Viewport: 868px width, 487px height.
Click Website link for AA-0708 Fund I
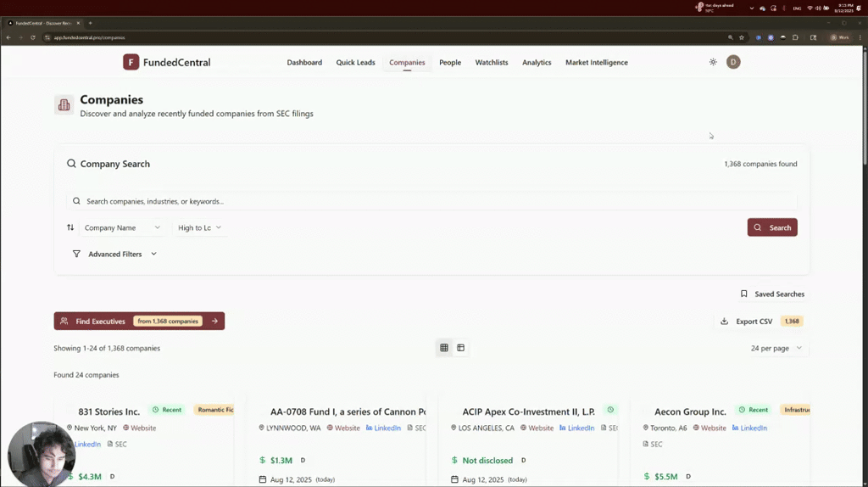coord(343,428)
